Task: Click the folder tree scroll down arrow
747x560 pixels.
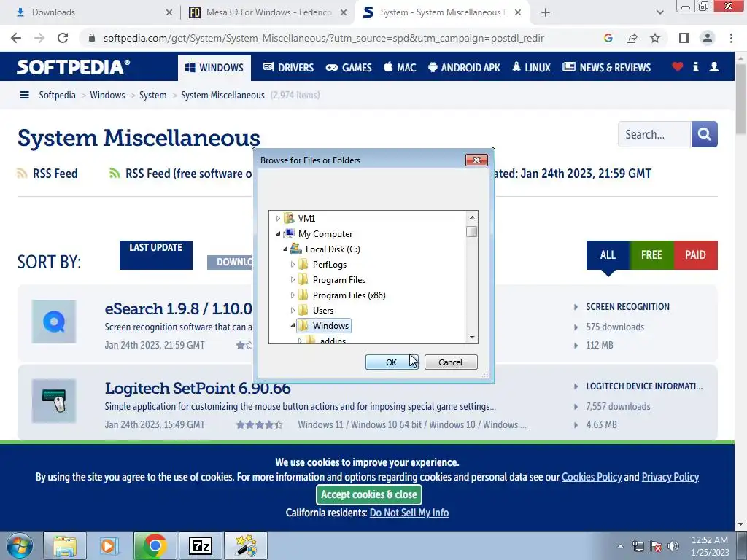Action: point(472,337)
